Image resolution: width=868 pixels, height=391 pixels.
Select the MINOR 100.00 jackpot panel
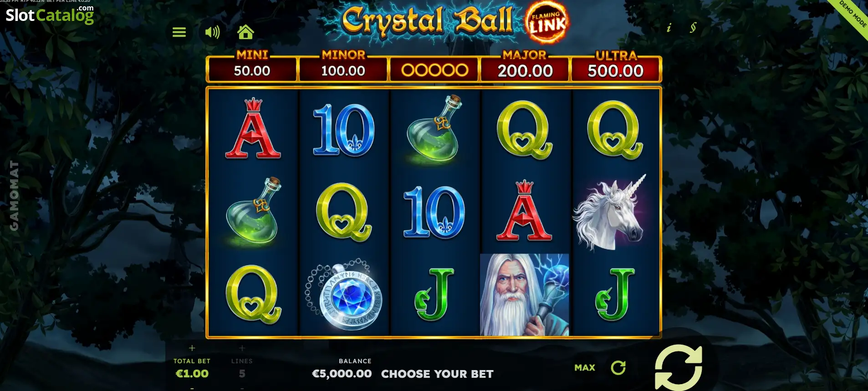[343, 66]
